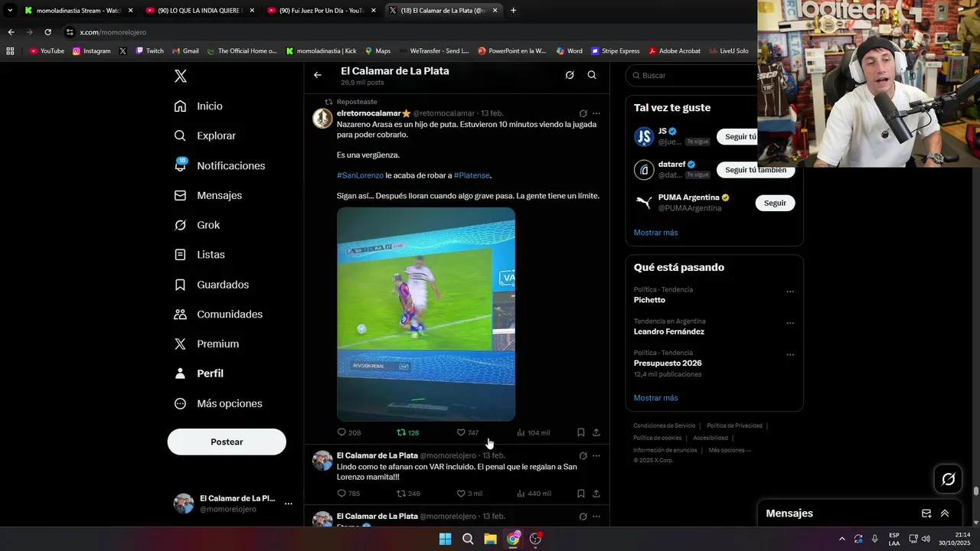The image size is (980, 551).
Task: Repost the post with 246 reposts
Action: tap(408, 494)
